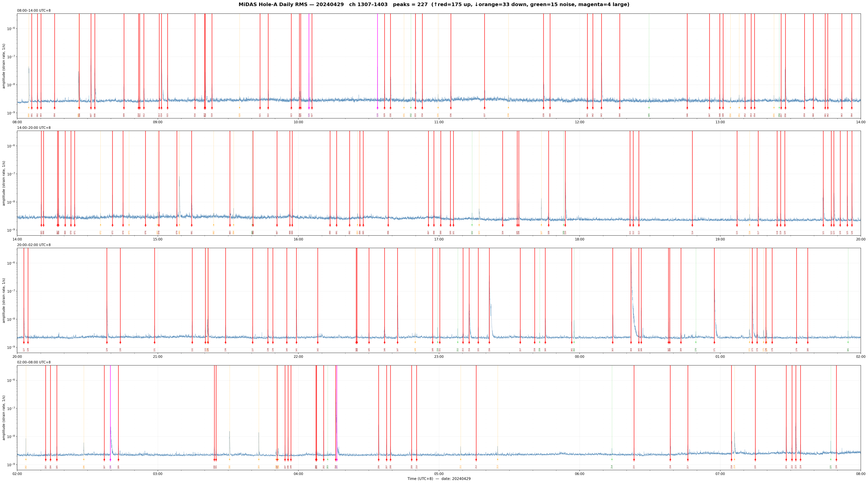Select the red up arrow above label 163
This screenshot has height=483, width=868.
[x=613, y=342]
